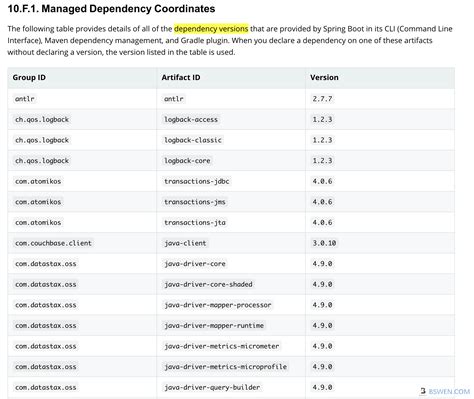Click the transactions-jms artifact entry
Screen dimensions: 474x399
pyautogui.click(x=195, y=202)
